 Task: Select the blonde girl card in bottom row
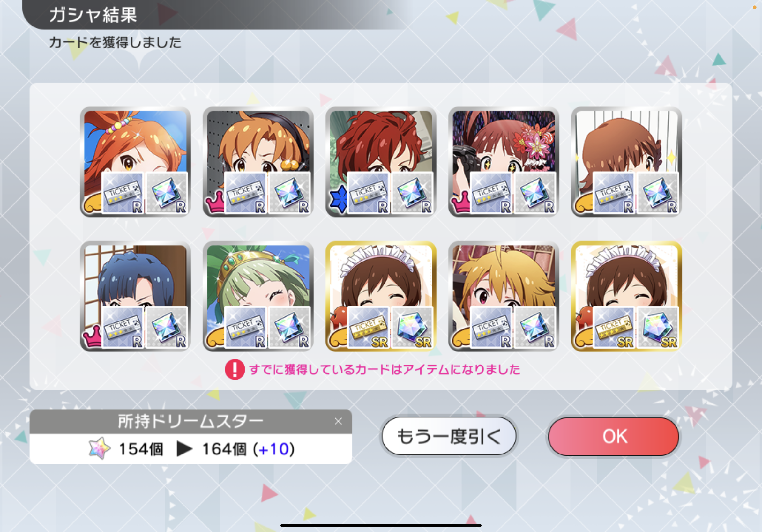(504, 296)
